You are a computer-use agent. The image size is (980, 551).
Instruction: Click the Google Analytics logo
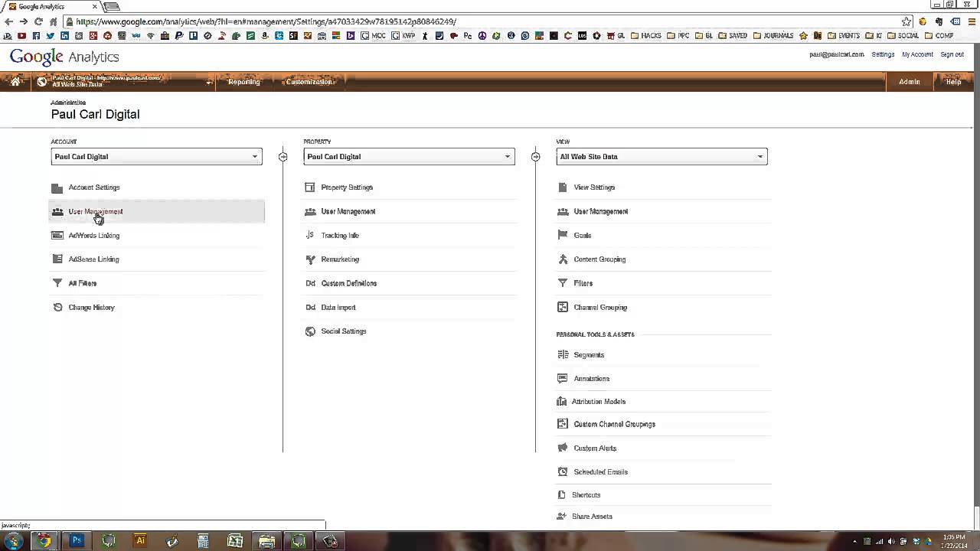pyautogui.click(x=64, y=57)
